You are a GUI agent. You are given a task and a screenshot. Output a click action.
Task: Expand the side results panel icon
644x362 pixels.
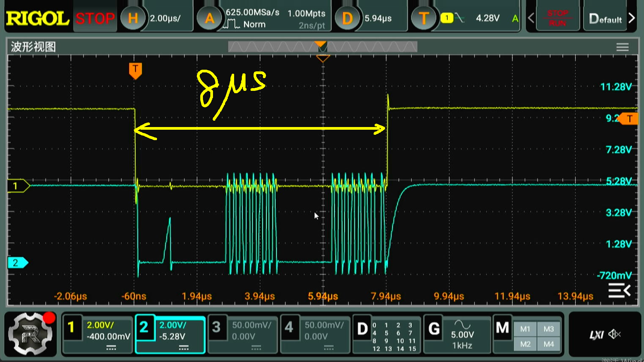(619, 290)
